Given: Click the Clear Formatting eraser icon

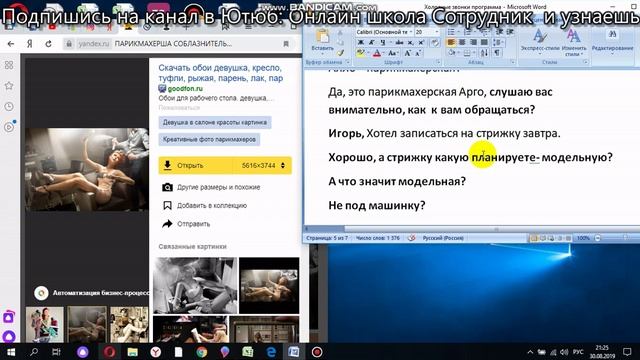Looking at the screenshot, I should (x=435, y=42).
